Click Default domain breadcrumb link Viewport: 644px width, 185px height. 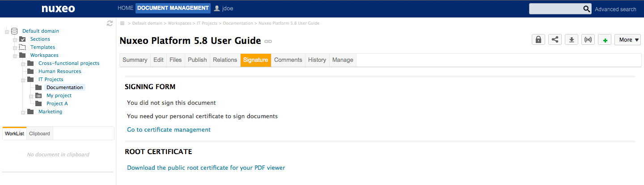point(147,23)
